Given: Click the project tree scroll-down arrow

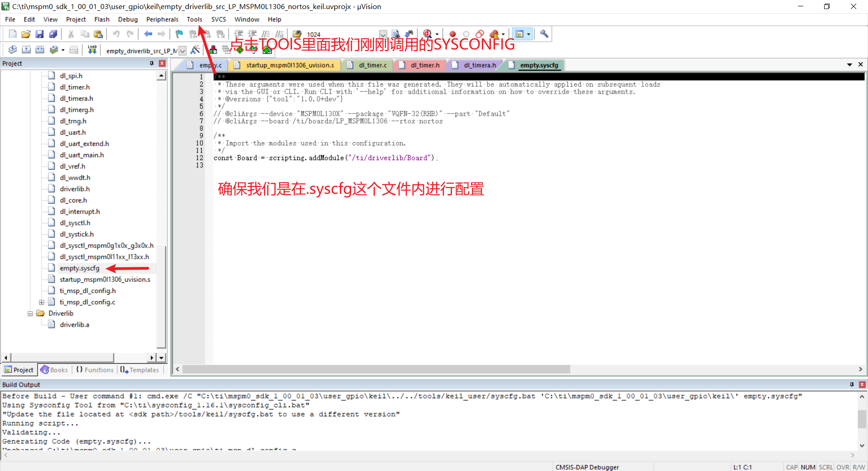Looking at the screenshot, I should point(161,357).
